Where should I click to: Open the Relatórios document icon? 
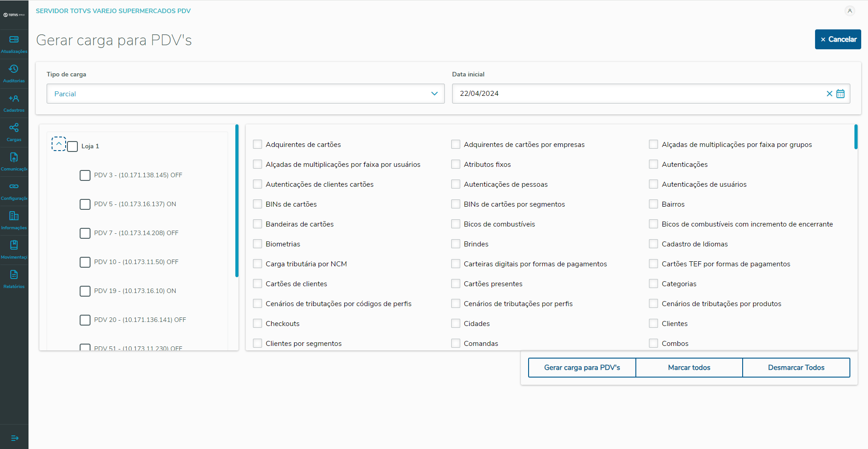14,275
